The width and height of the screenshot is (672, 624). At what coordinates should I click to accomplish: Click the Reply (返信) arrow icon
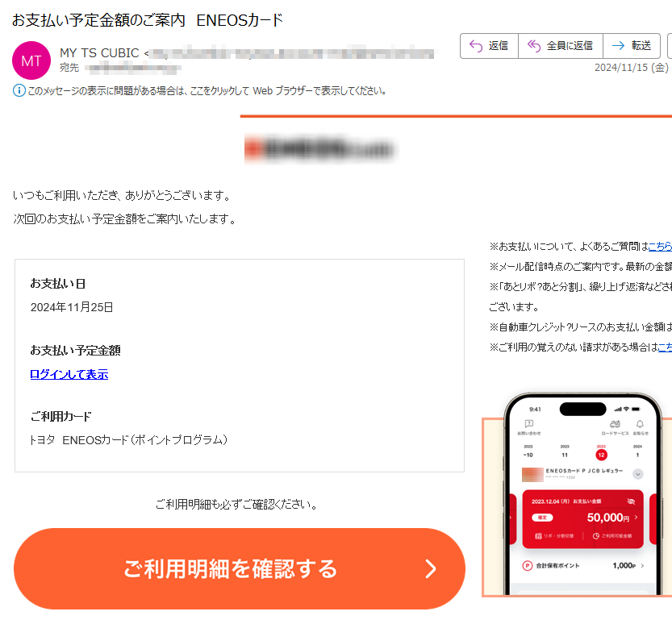click(x=476, y=46)
